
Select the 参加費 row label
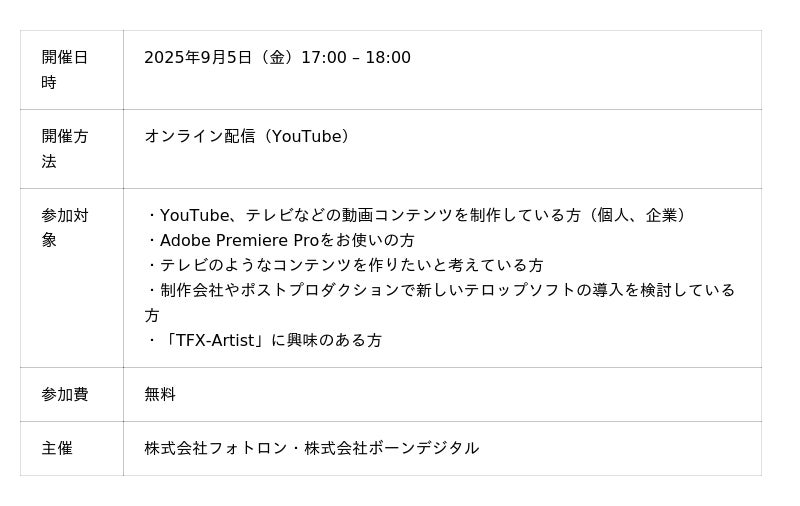tap(65, 395)
